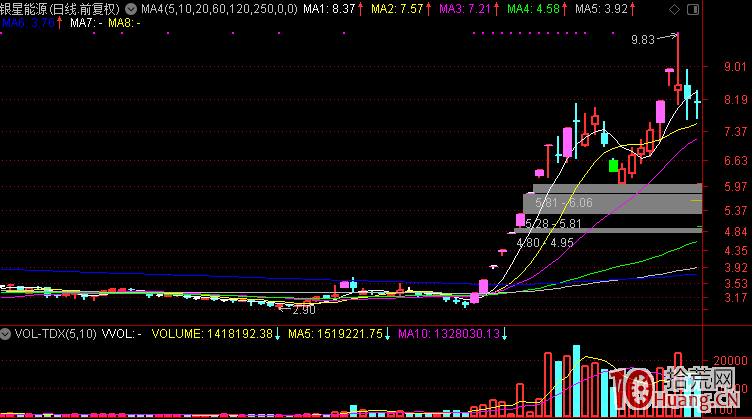Click the 4.35 price axis label

coord(735,251)
